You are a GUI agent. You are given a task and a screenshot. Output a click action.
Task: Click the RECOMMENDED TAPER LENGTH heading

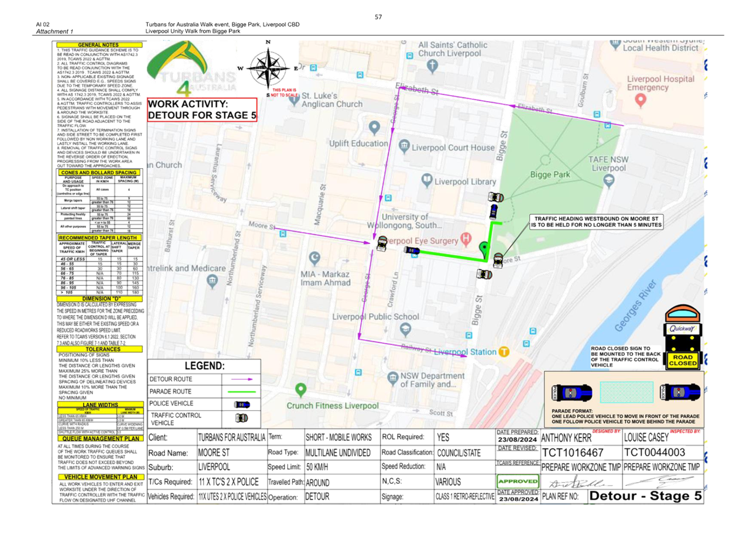[x=100, y=238]
